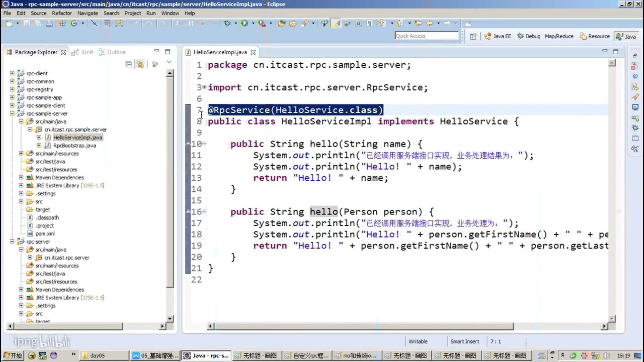Viewport: 644px width, 362px height.
Task: Click the Writable status bar entry
Action: [x=418, y=342]
